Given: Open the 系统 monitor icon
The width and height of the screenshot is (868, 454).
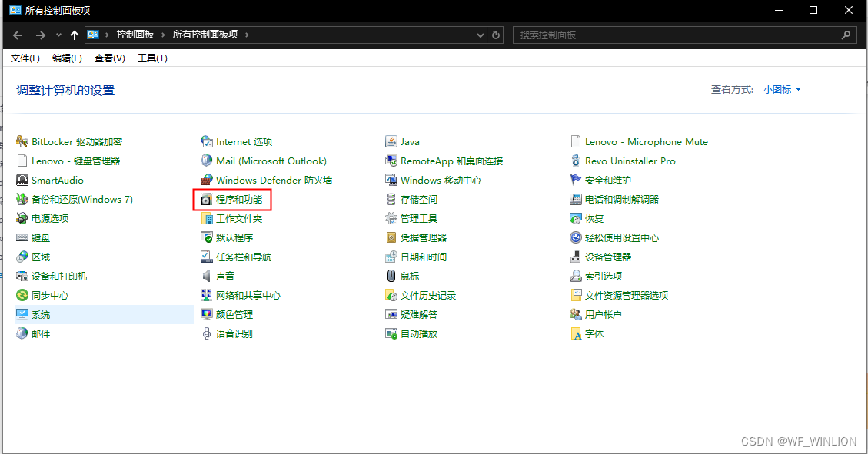Looking at the screenshot, I should (22, 315).
